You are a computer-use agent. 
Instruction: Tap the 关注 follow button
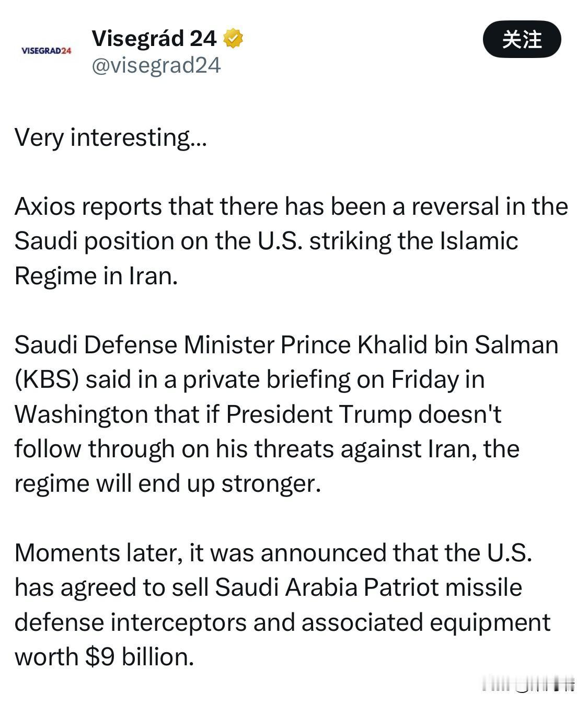point(522,39)
